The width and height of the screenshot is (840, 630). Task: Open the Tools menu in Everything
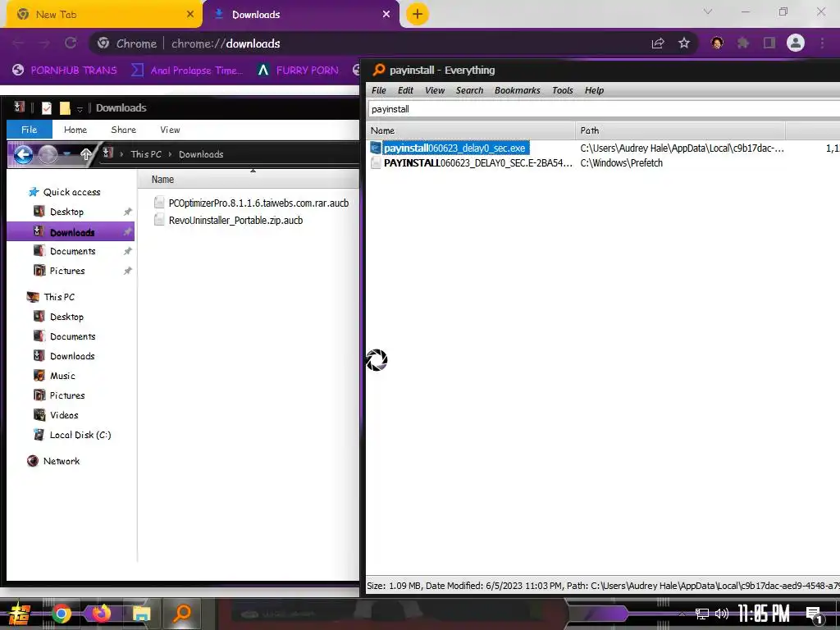click(563, 90)
